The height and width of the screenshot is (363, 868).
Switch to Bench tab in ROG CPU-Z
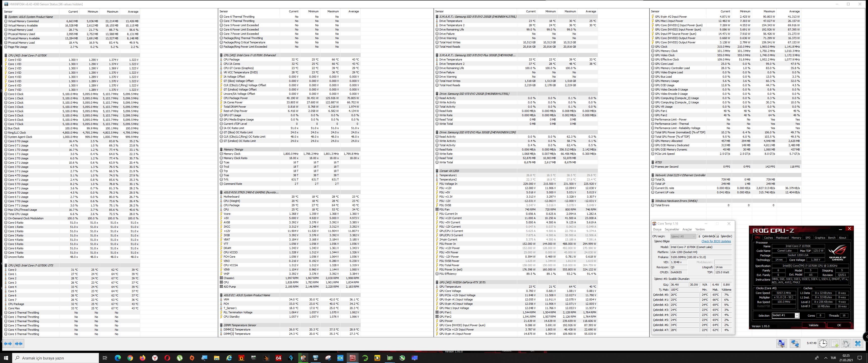pos(832,238)
